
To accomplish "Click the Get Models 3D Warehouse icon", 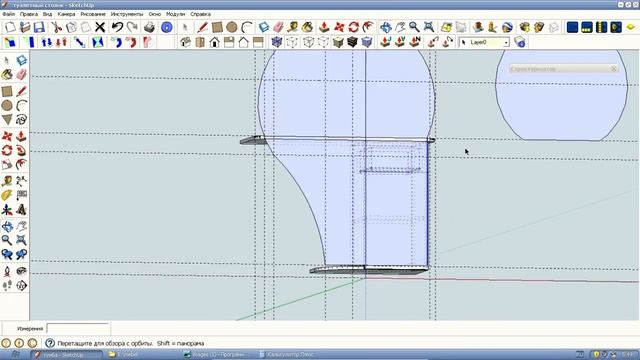I will click(x=525, y=27).
